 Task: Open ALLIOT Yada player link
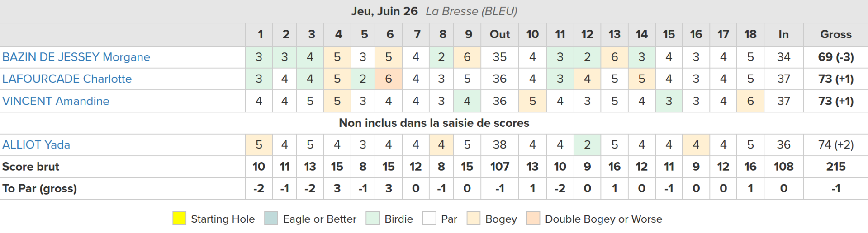point(36,145)
